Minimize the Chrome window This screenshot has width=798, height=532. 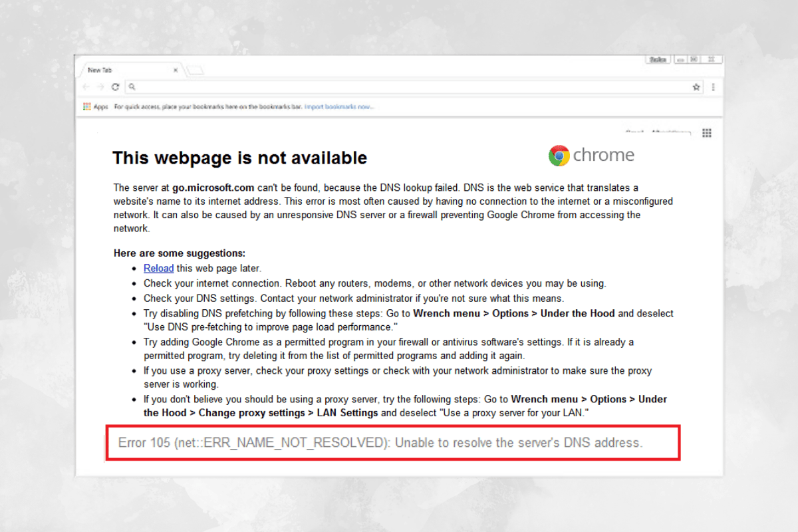(680, 60)
